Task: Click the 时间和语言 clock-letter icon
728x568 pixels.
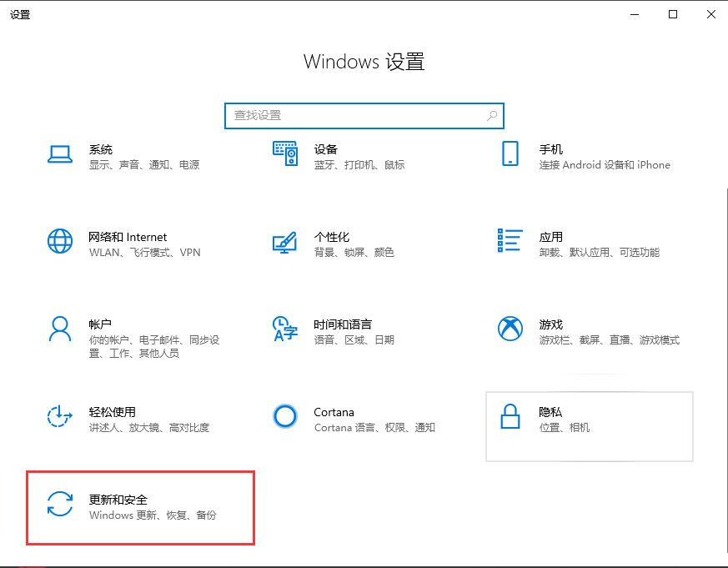Action: pos(285,329)
